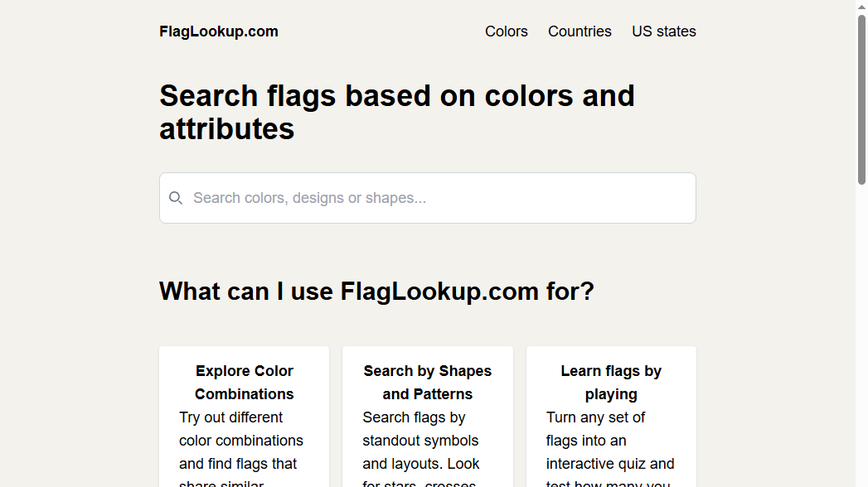
Task: Open the Countries nav link
Action: point(579,31)
